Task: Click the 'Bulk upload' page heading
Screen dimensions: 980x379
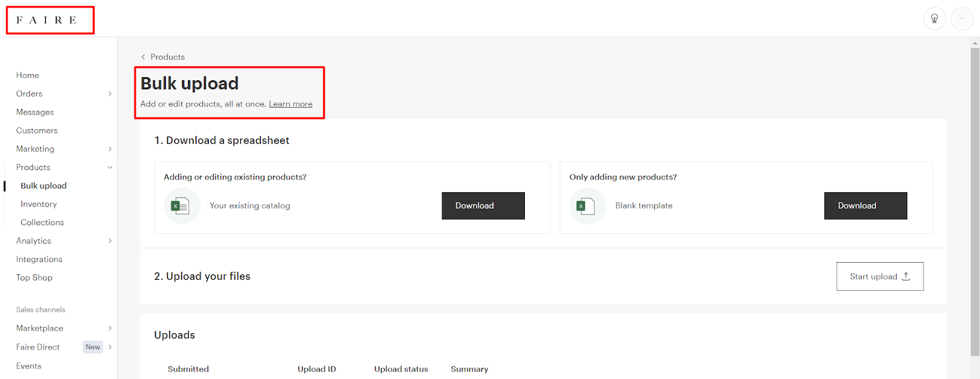Action: pos(190,83)
